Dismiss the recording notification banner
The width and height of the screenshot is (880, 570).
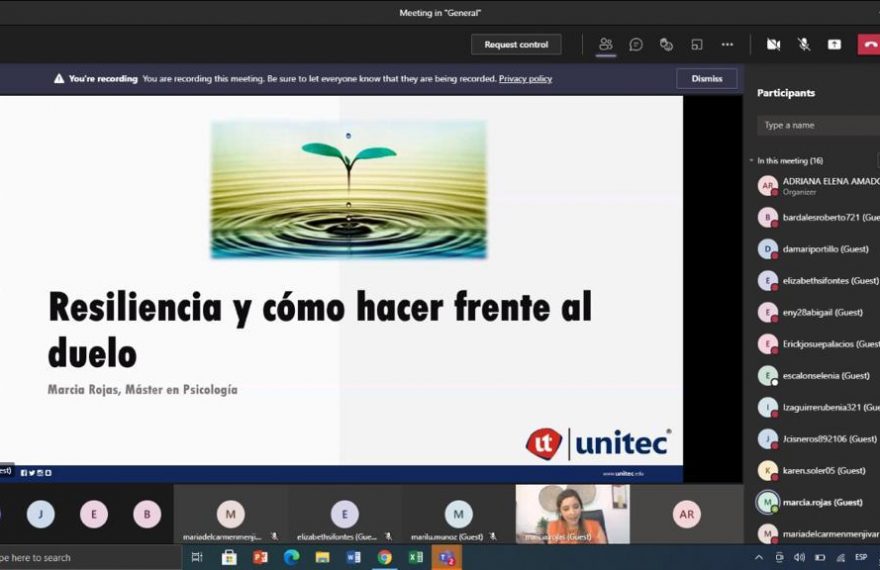pos(706,79)
